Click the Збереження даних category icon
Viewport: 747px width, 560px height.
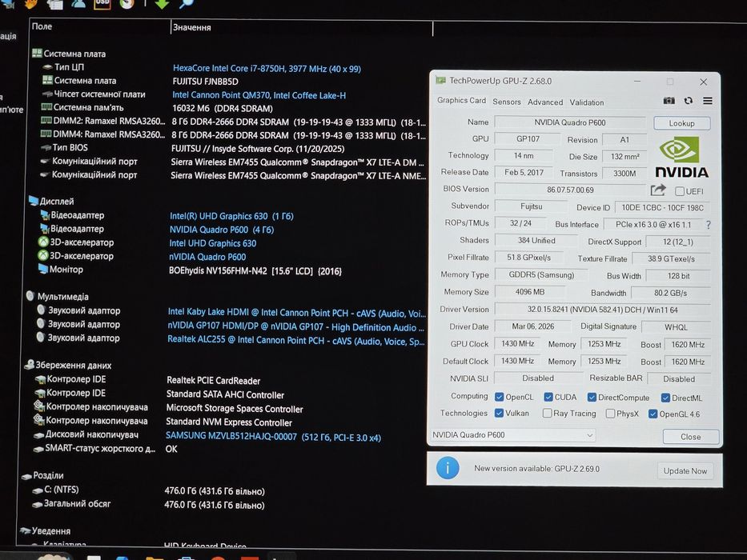29,365
